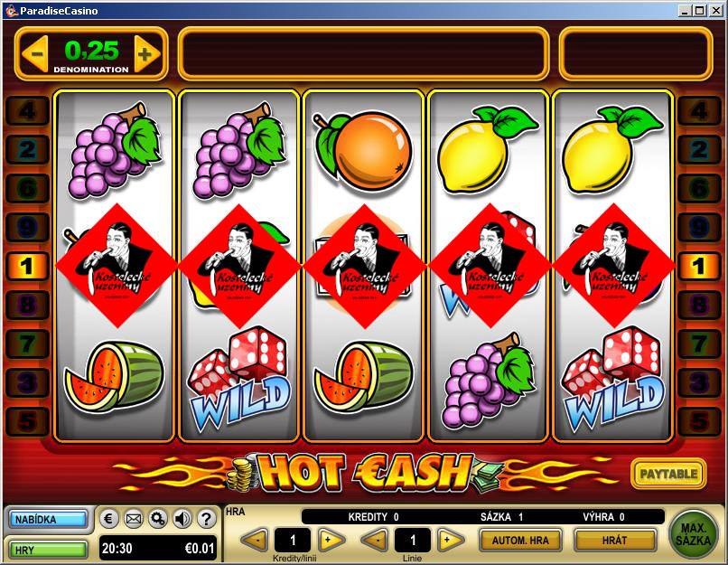728x565 pixels.
Task: Start autoplay with AUTOM. HRA button
Action: pos(520,541)
